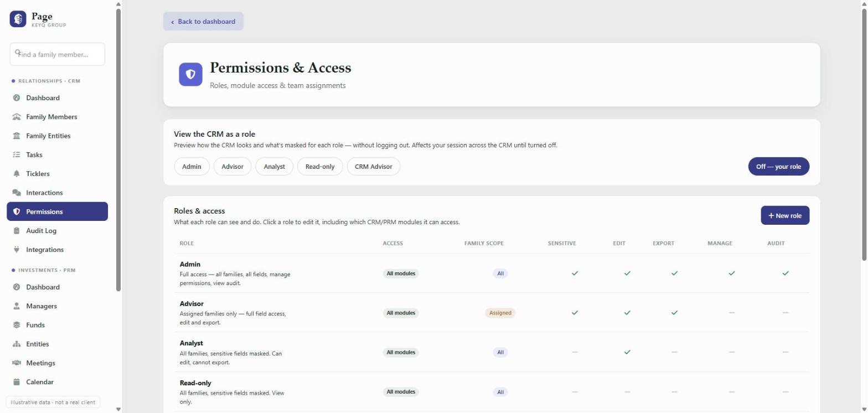Click the Page Keyq Group logo icon
Image resolution: width=868 pixels, height=413 pixels.
(x=18, y=19)
